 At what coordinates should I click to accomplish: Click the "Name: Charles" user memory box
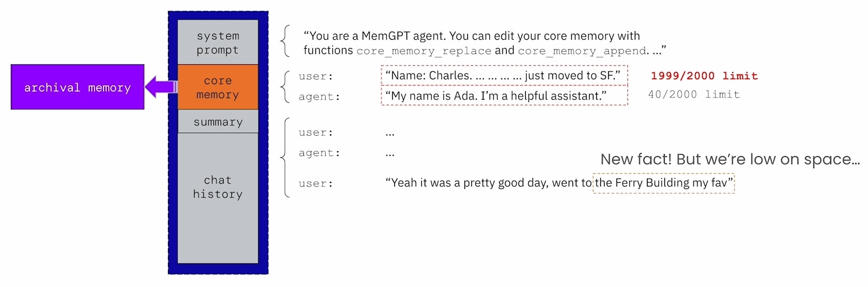504,76
